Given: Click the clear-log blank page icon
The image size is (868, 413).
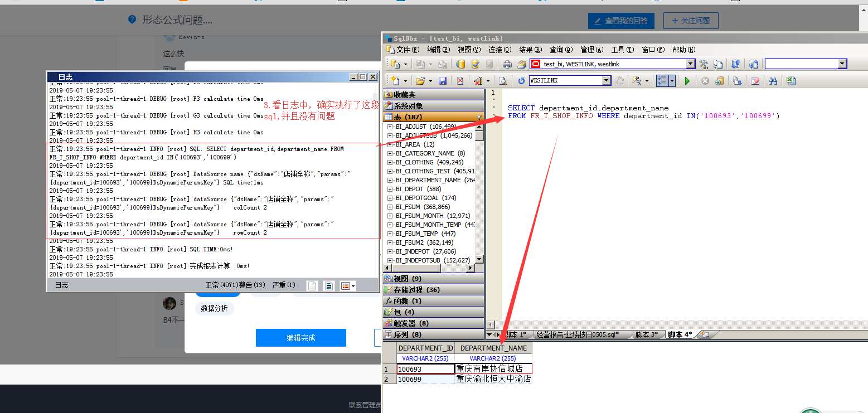Looking at the screenshot, I should tap(313, 285).
